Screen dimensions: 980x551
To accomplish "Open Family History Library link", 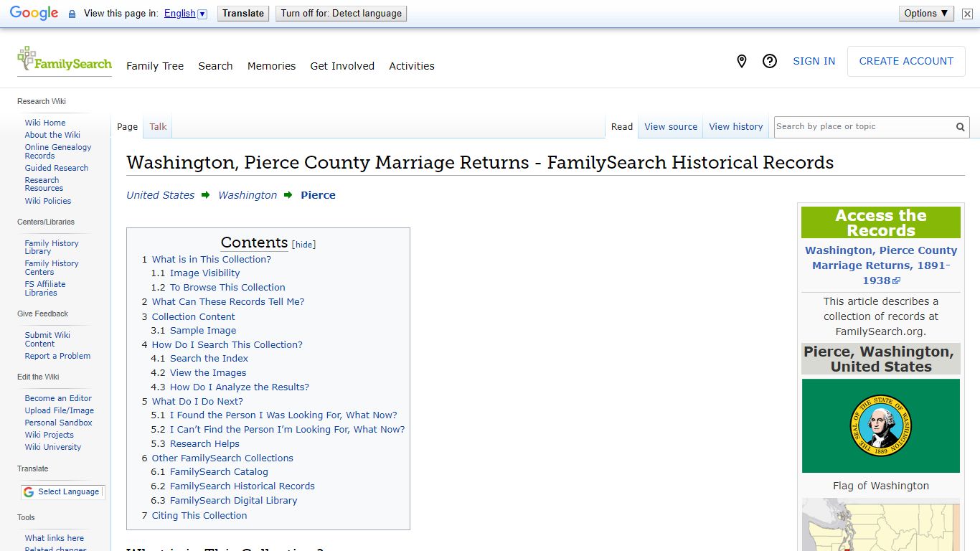I will coord(52,248).
